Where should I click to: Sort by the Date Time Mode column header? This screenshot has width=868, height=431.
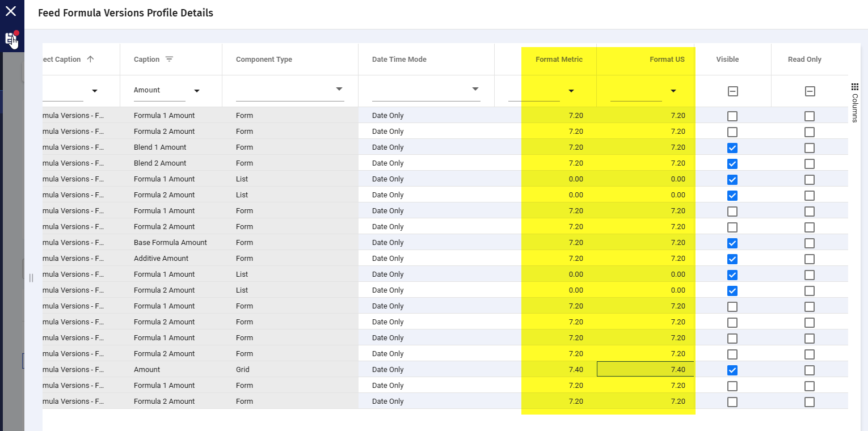coord(399,59)
